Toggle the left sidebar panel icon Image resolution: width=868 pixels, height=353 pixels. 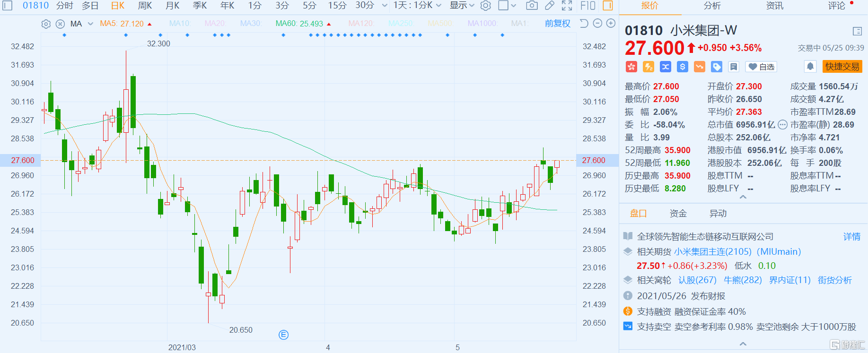[x=8, y=6]
